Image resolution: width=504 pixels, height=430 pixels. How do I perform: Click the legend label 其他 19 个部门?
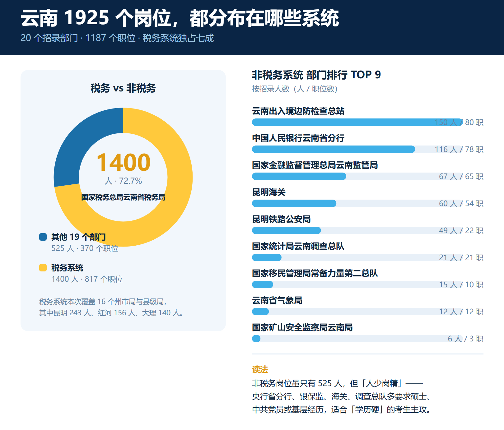point(78,237)
